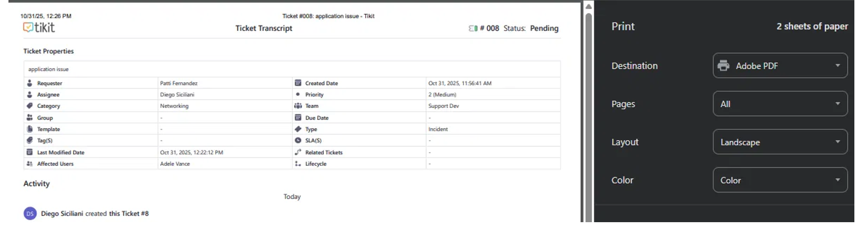Click type value Incident
The width and height of the screenshot is (868, 233).
pyautogui.click(x=438, y=129)
